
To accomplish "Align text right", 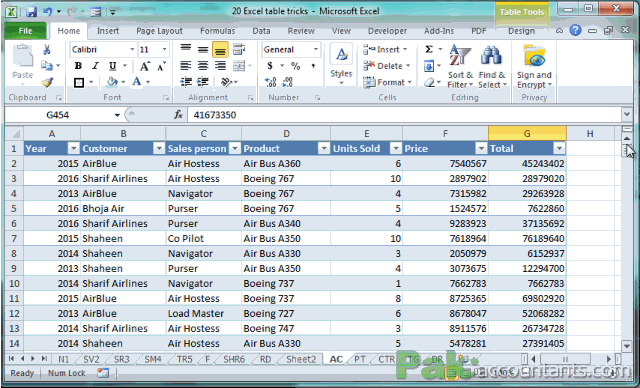I will 220,66.
